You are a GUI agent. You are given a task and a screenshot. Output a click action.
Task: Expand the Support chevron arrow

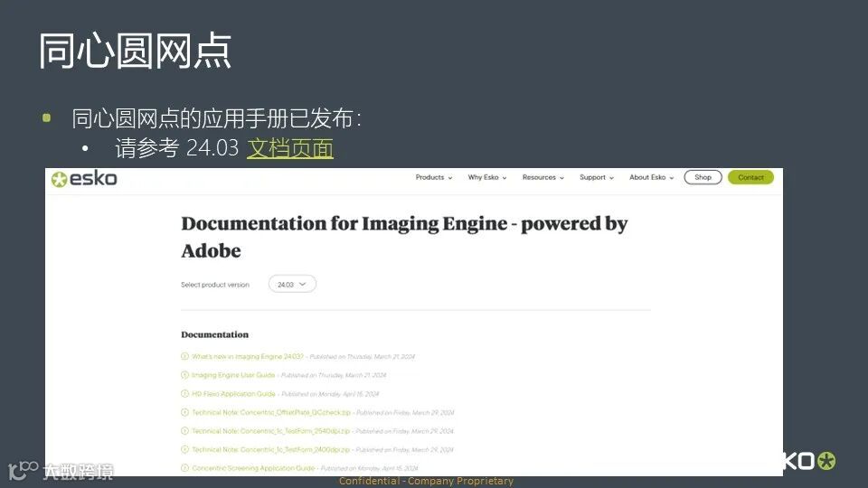tap(611, 178)
